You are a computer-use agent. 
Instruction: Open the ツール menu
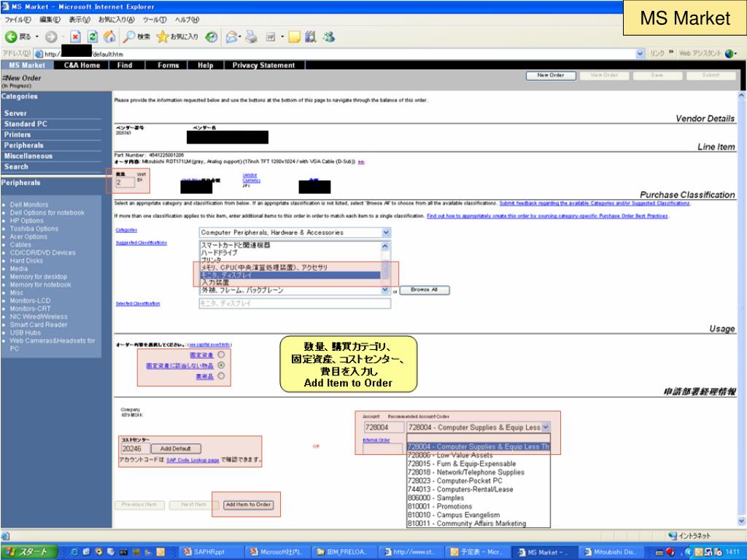tap(155, 20)
